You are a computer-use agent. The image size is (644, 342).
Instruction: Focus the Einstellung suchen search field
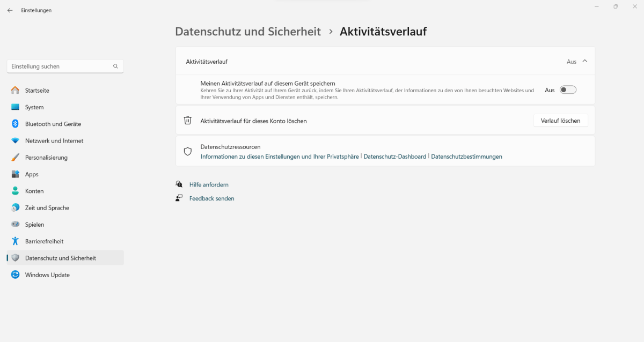pyautogui.click(x=65, y=66)
